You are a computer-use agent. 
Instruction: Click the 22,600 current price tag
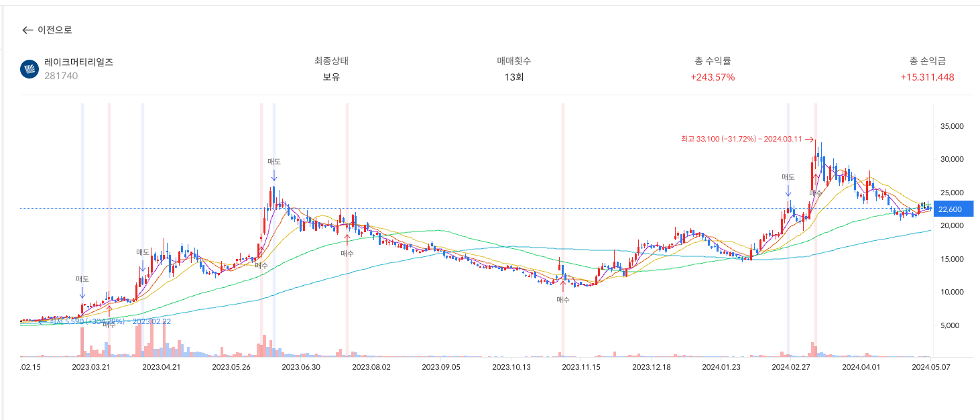(x=953, y=209)
